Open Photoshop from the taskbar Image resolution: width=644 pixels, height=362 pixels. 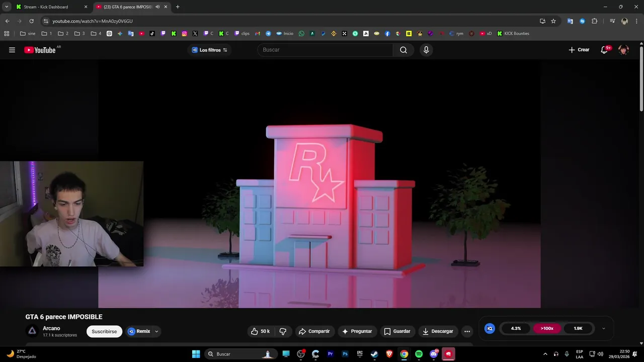(x=345, y=354)
